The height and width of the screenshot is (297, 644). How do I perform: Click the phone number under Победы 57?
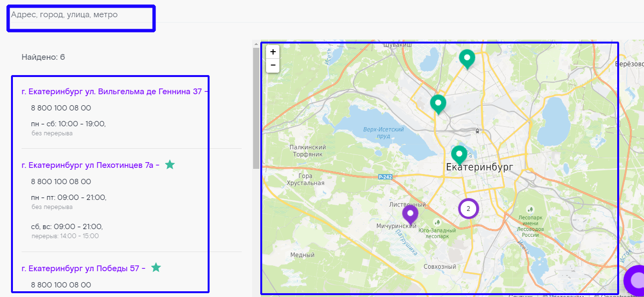[61, 285]
